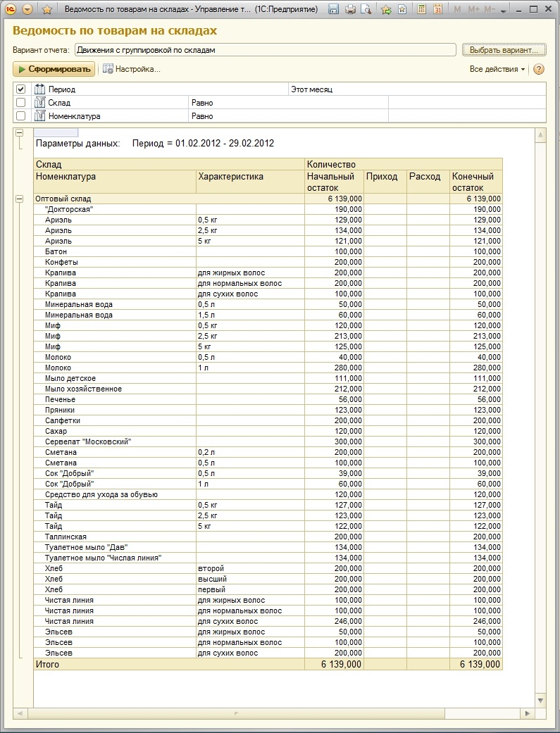Click the horizontal scrollbar thumb

236,713
